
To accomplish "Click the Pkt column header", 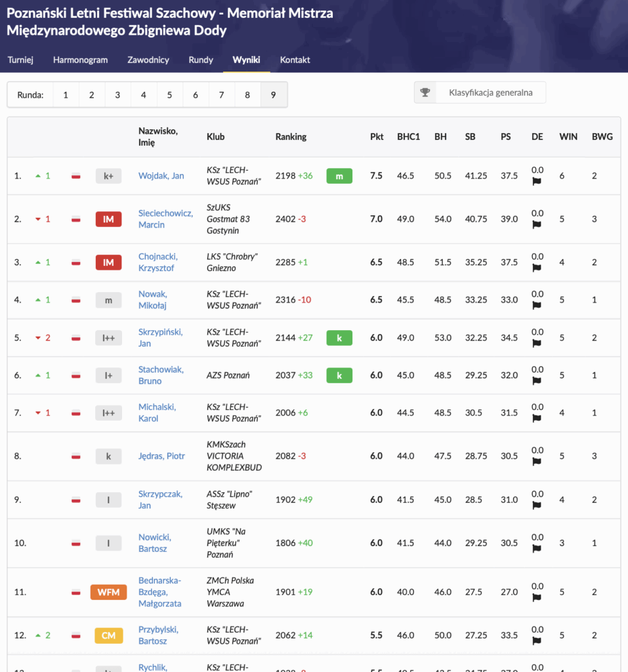I will pyautogui.click(x=377, y=137).
